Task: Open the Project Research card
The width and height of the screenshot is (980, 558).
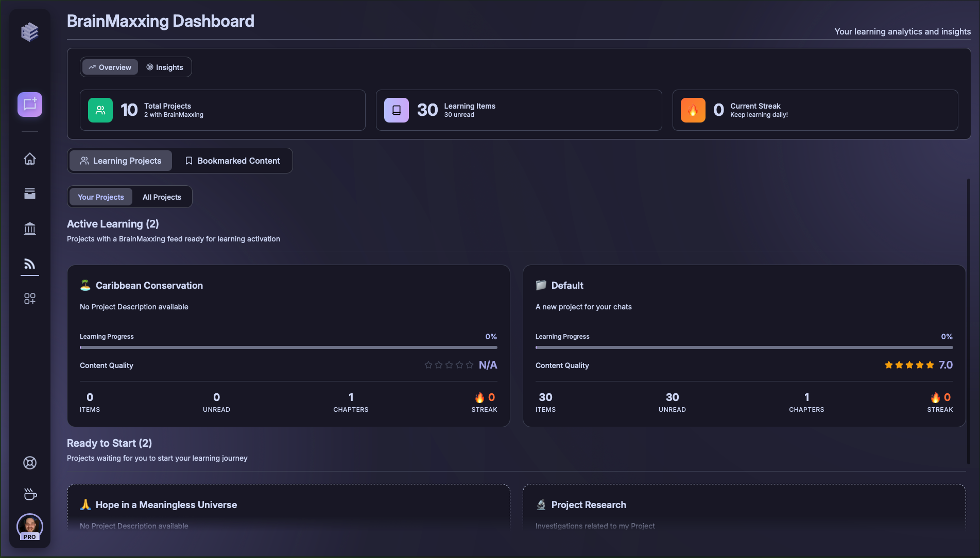Action: 744,505
